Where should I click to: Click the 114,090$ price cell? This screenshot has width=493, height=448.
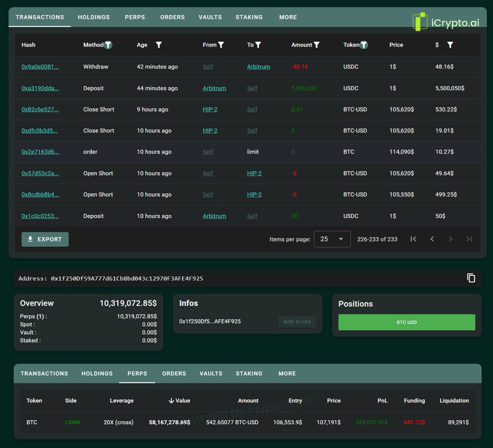click(x=402, y=152)
